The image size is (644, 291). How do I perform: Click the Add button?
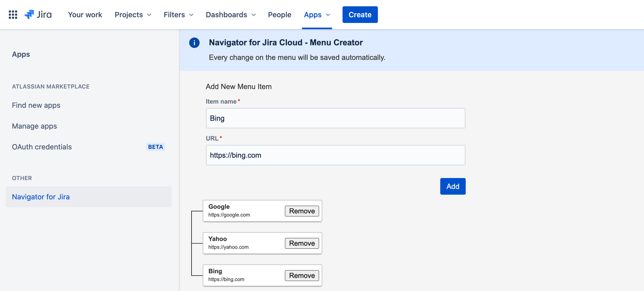453,186
